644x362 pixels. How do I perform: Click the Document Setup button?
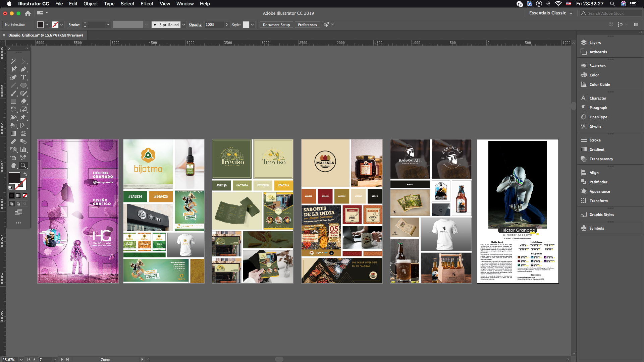276,25
